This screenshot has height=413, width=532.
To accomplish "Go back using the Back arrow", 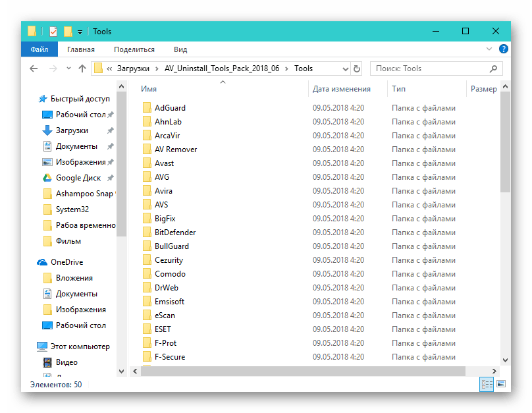I will click(34, 69).
